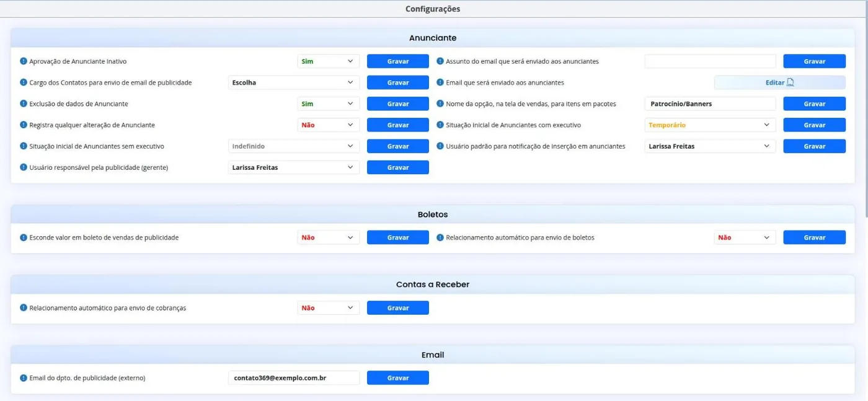Click info icon for Esconde valor em boleto
The height and width of the screenshot is (401, 868).
pyautogui.click(x=24, y=237)
